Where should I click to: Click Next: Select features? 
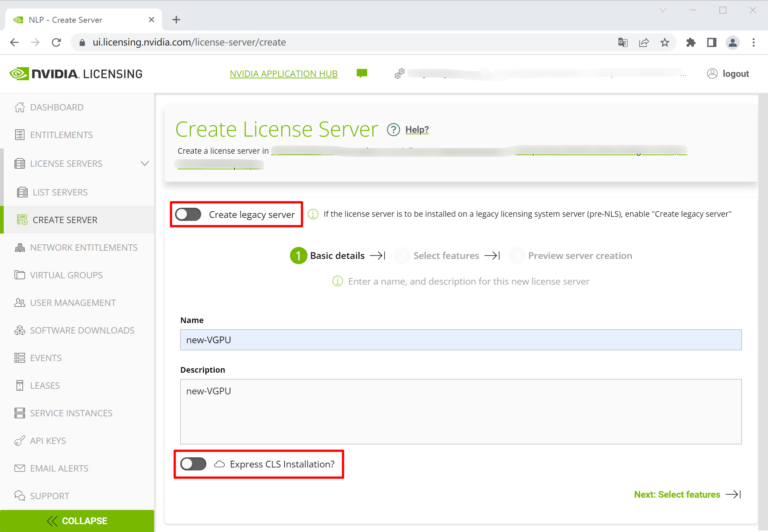click(x=687, y=494)
